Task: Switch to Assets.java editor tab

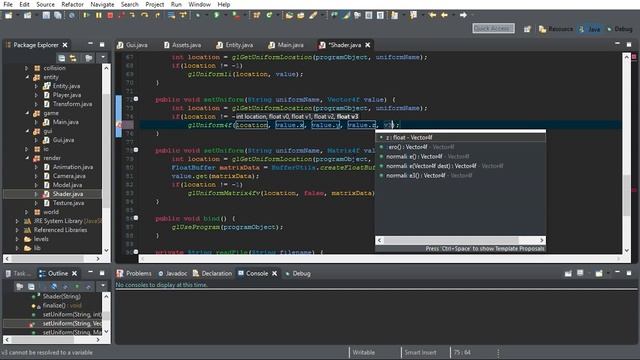Action: pos(182,45)
